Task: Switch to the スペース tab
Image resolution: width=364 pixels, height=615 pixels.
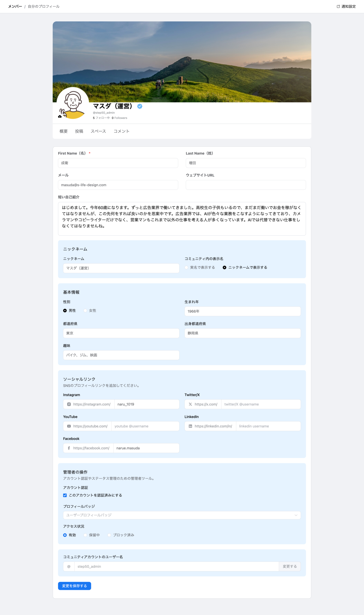Action: coord(98,131)
